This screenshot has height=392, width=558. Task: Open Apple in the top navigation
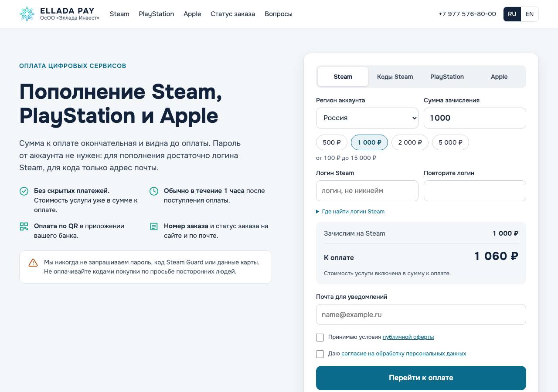pyautogui.click(x=192, y=14)
